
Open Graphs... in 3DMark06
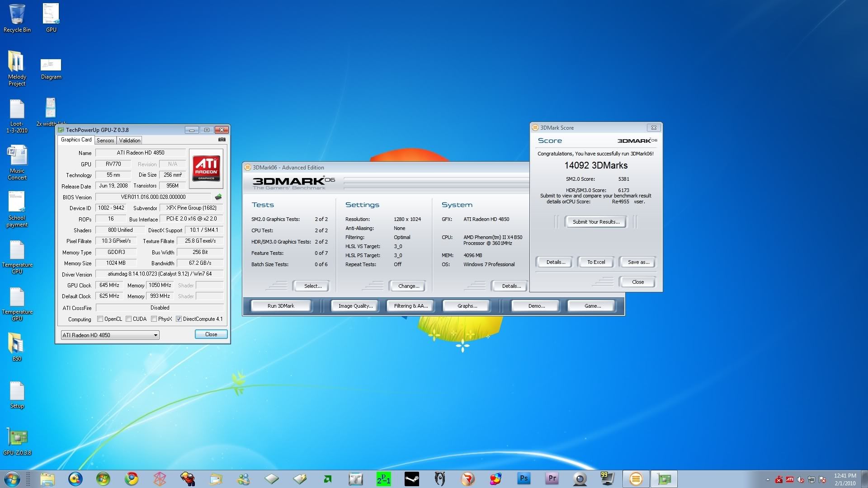point(467,306)
